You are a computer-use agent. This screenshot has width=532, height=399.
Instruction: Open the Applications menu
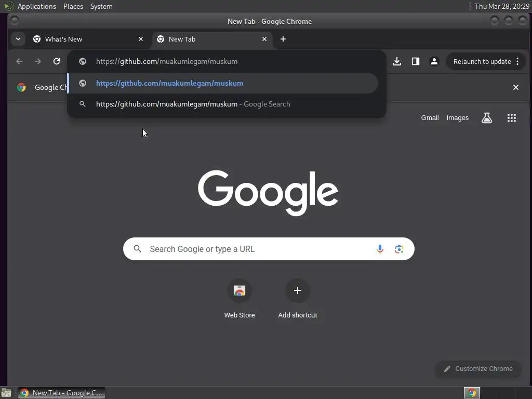click(x=37, y=6)
